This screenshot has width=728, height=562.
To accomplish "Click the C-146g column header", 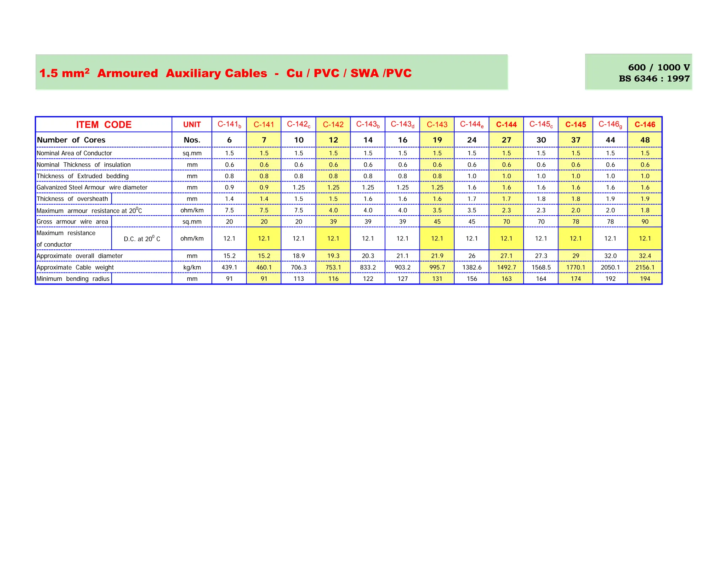I will point(610,125).
